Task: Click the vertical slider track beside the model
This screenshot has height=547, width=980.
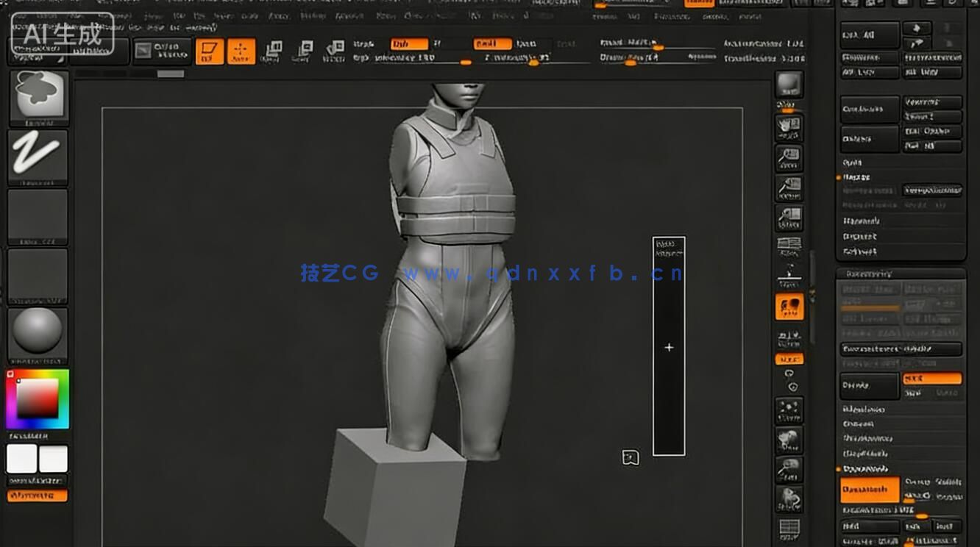Action: coord(669,346)
